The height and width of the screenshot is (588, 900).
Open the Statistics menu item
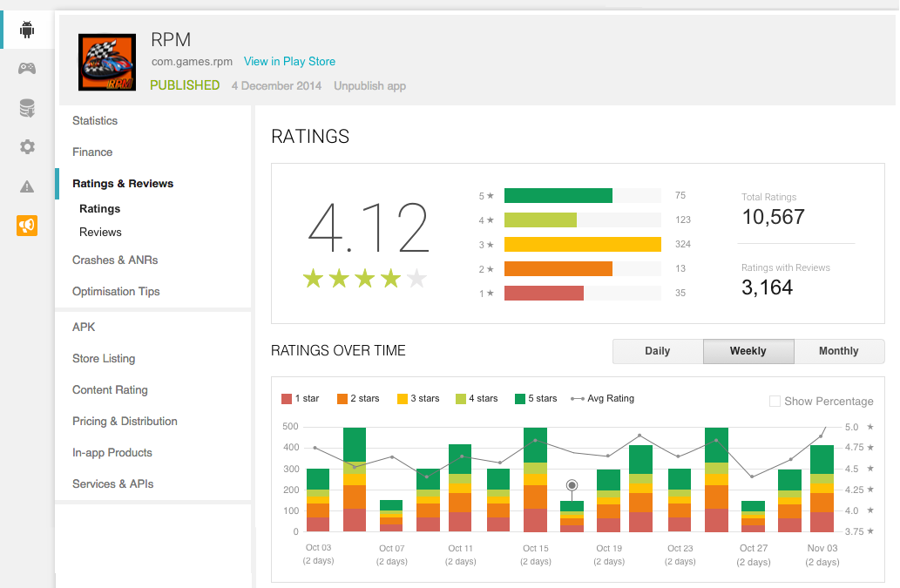pyautogui.click(x=95, y=121)
